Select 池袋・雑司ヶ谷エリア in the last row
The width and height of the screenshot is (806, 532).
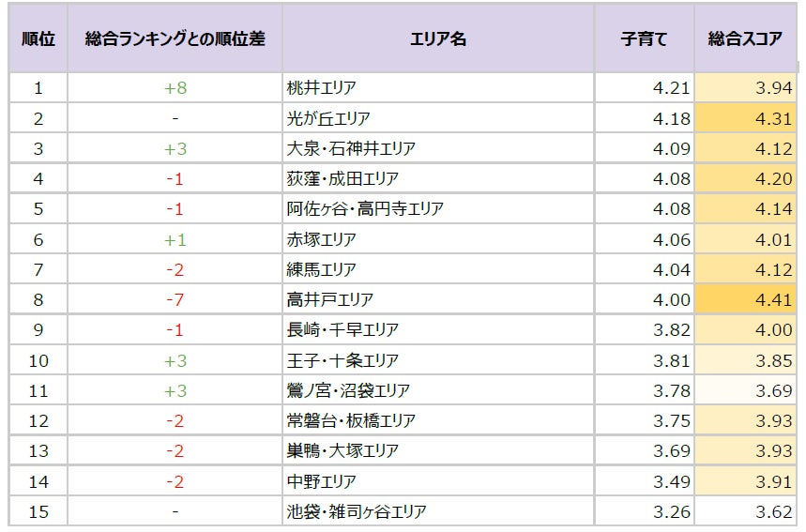point(357,511)
